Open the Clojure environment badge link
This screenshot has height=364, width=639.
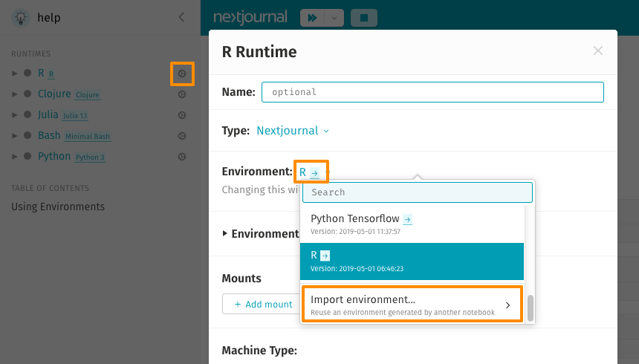[x=88, y=95]
